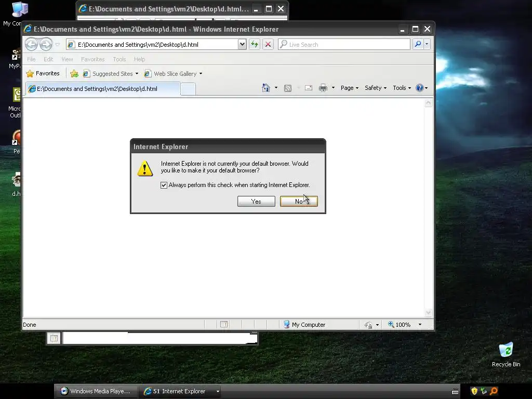Click the green Refresh arrows icon

255,44
